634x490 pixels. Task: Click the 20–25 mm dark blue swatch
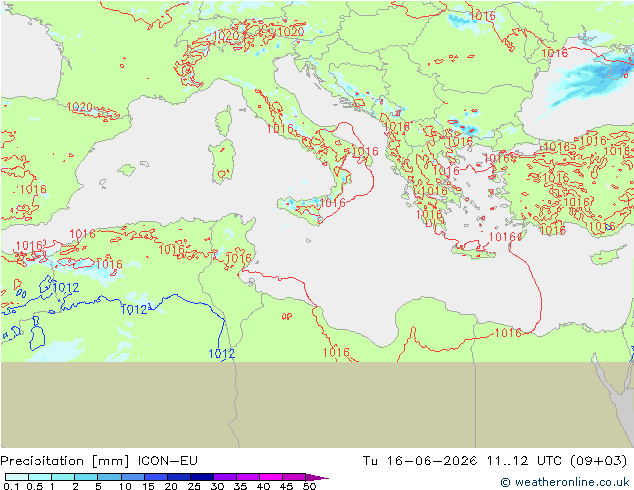(178, 477)
